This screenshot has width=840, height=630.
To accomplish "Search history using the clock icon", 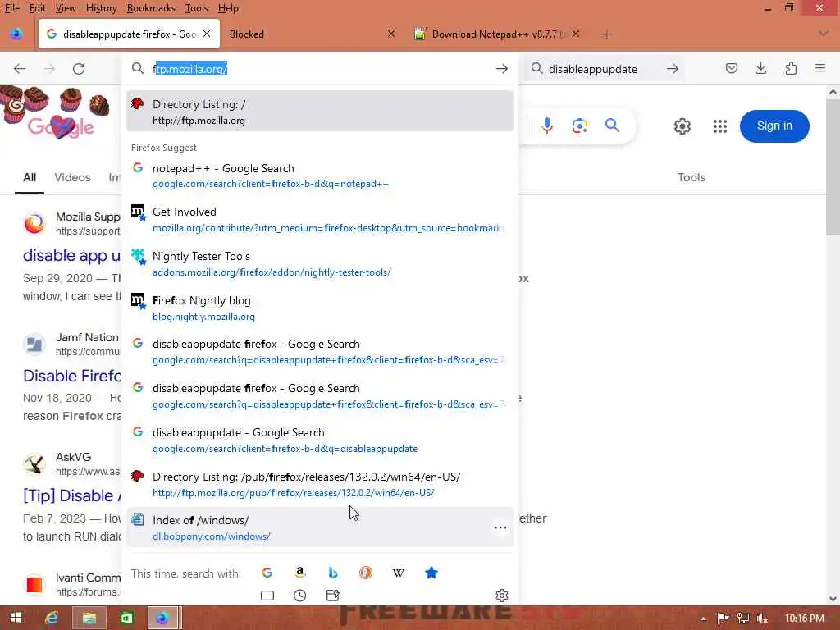I will (300, 596).
